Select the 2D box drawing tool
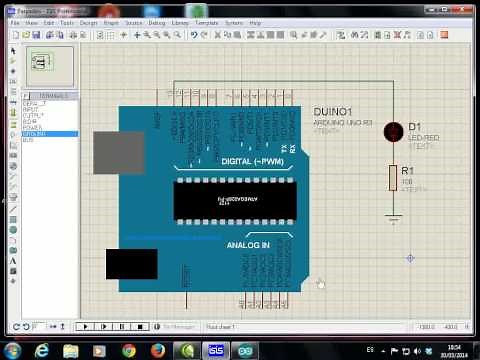Viewport: 480px width, 360px height. coord(13,220)
